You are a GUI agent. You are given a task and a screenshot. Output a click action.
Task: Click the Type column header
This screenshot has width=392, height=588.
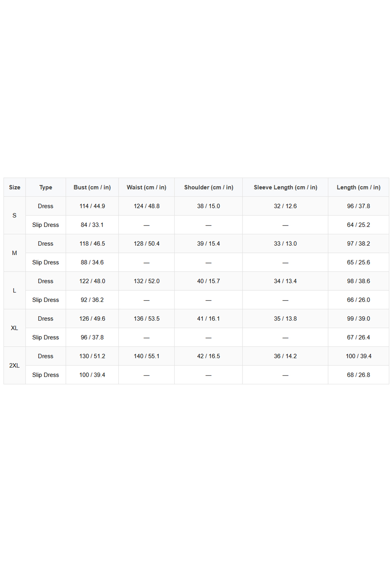[x=46, y=187]
